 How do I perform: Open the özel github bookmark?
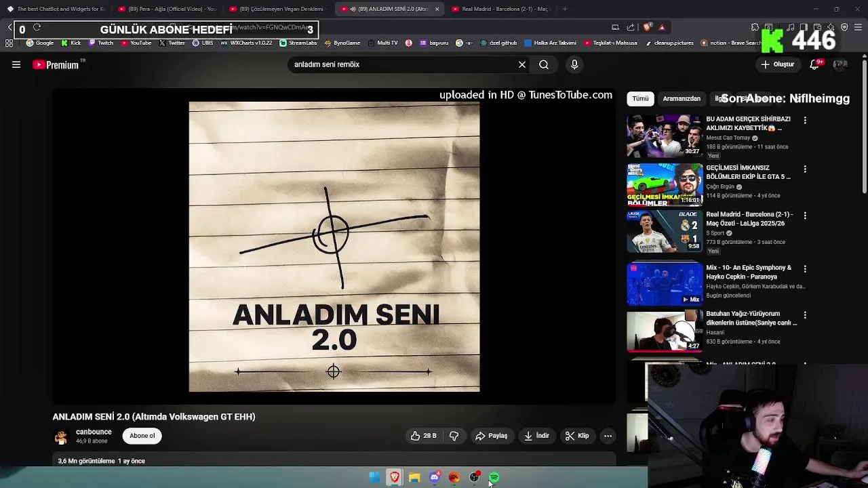[x=498, y=43]
